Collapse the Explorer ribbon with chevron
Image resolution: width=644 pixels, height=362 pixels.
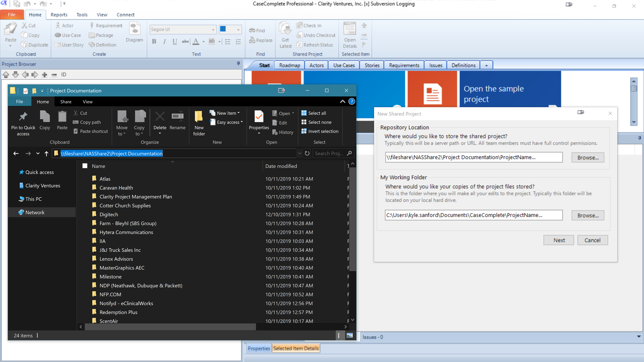[343, 101]
